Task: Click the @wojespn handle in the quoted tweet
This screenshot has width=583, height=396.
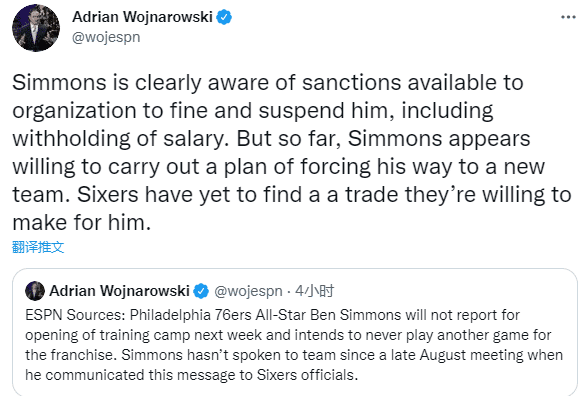Action: pyautogui.click(x=248, y=291)
